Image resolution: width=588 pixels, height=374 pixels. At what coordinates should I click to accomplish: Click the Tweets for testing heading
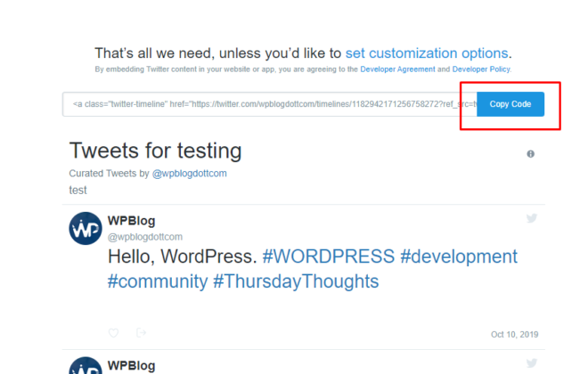[155, 150]
